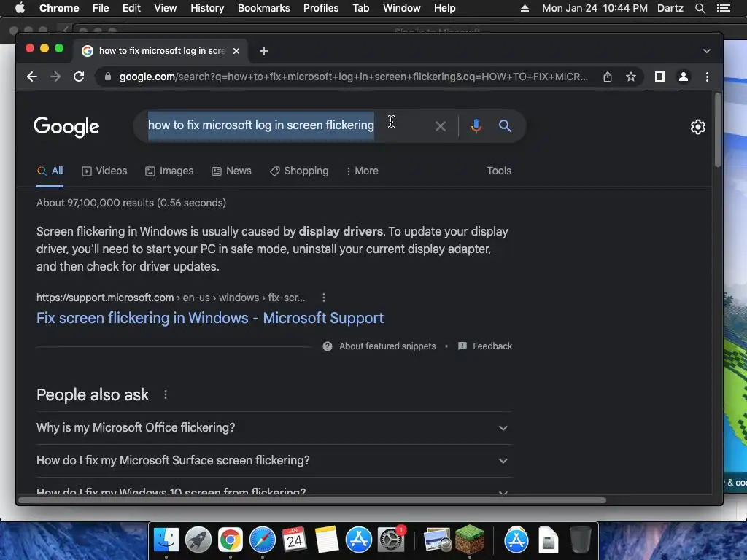Open Calendar showing 24 in Dock
The height and width of the screenshot is (560, 747).
[x=294, y=540]
